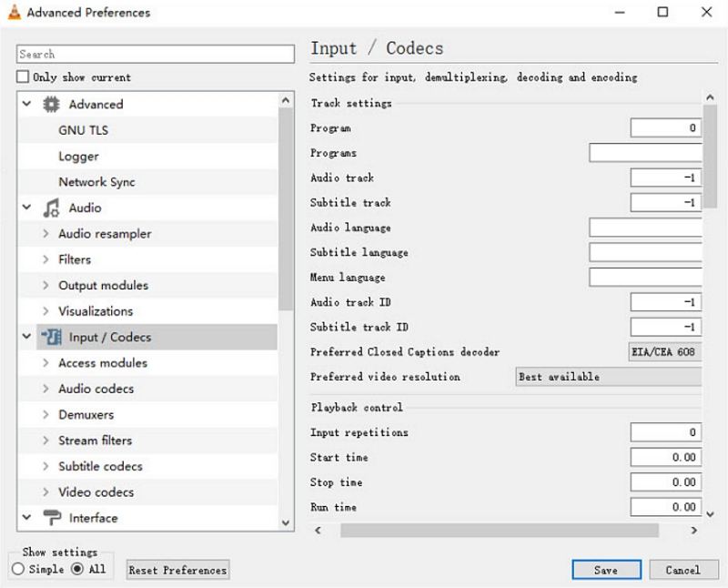728x588 pixels.
Task: Expand the Video codecs node
Action: click(45, 492)
